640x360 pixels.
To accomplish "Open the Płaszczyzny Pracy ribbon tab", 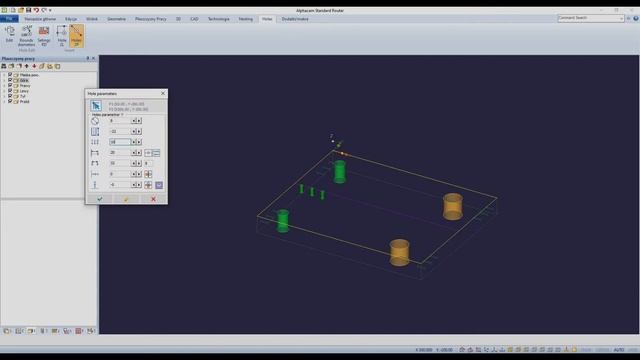I will coord(151,19).
